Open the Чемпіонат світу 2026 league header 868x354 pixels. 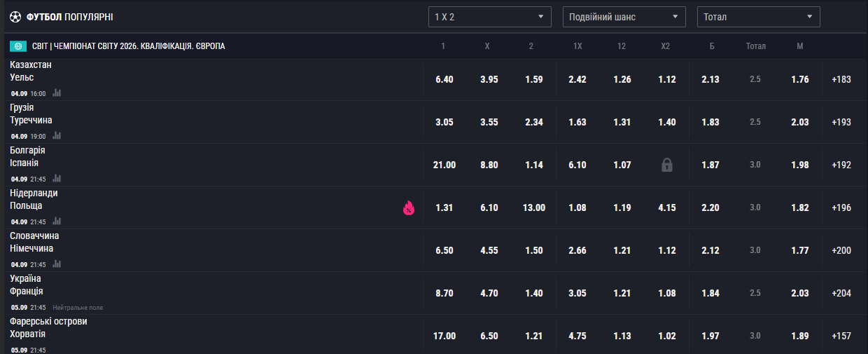click(x=128, y=46)
